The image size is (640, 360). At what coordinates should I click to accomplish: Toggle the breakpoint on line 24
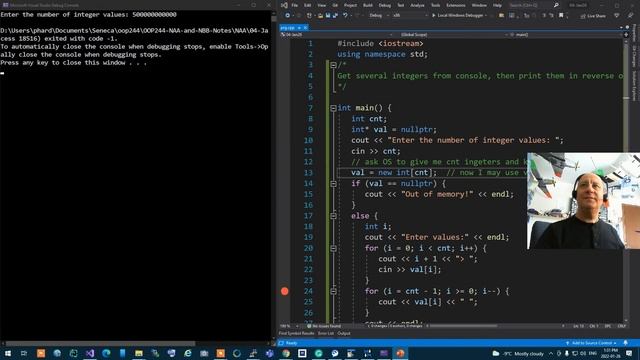pyautogui.click(x=285, y=291)
